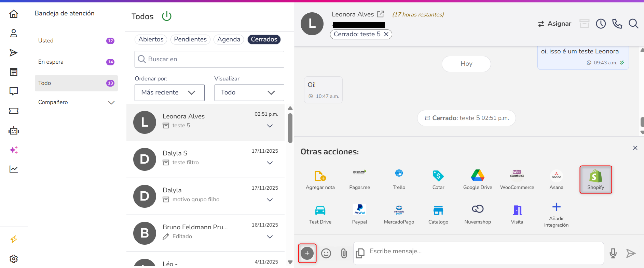Viewport: 644px width, 268px height.
Task: Expand chevron for Dalyla motivo grupo filho
Action: pos(270,200)
